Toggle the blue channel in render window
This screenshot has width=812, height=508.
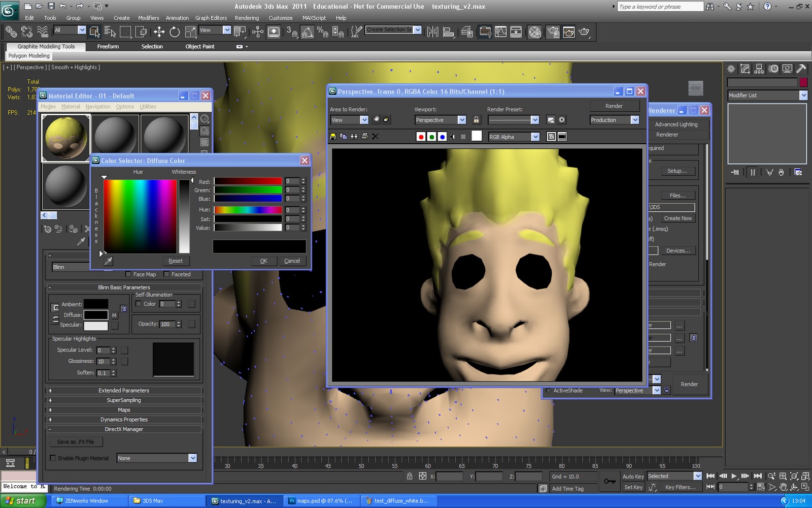click(x=442, y=137)
